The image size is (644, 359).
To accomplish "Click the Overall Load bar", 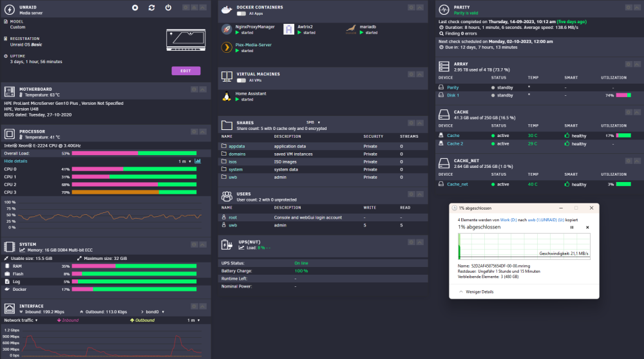I will 135,154.
